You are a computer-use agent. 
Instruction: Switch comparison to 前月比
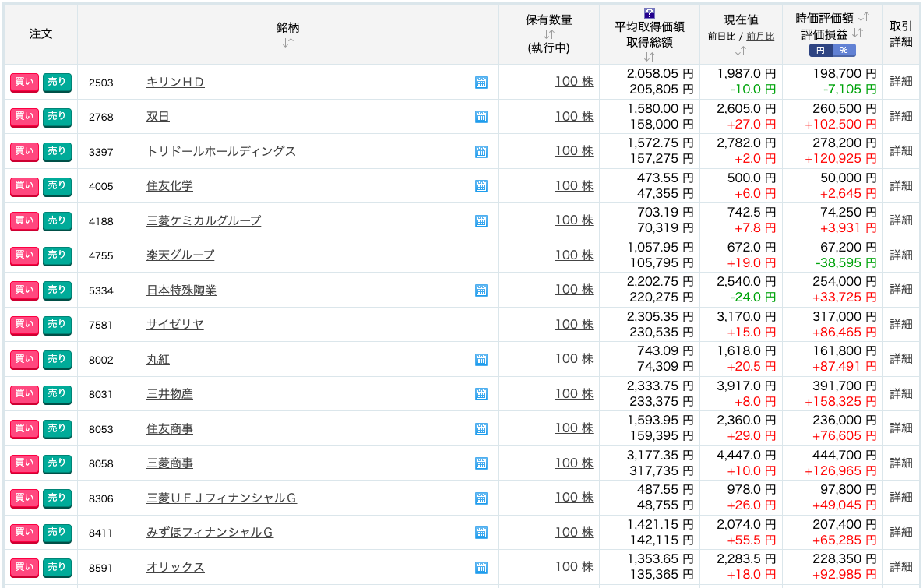760,37
